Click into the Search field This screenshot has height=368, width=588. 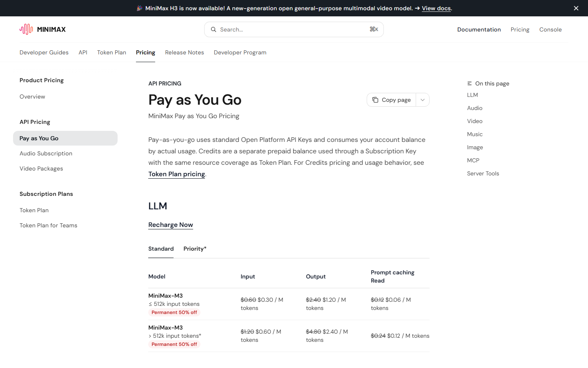pyautogui.click(x=294, y=29)
